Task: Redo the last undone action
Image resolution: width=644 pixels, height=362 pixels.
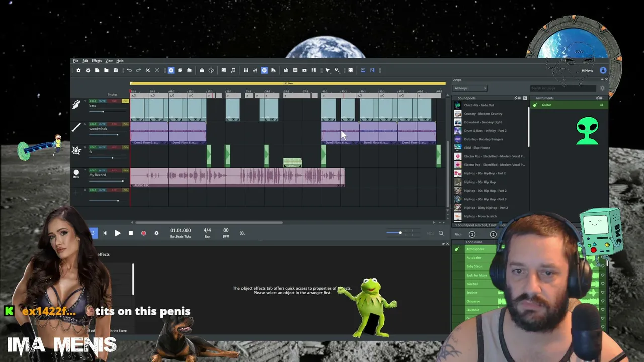Action: (138, 70)
